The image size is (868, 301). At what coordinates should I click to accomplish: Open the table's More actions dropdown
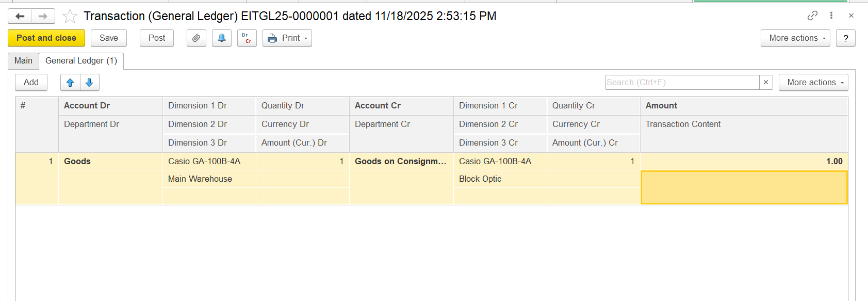tap(813, 83)
